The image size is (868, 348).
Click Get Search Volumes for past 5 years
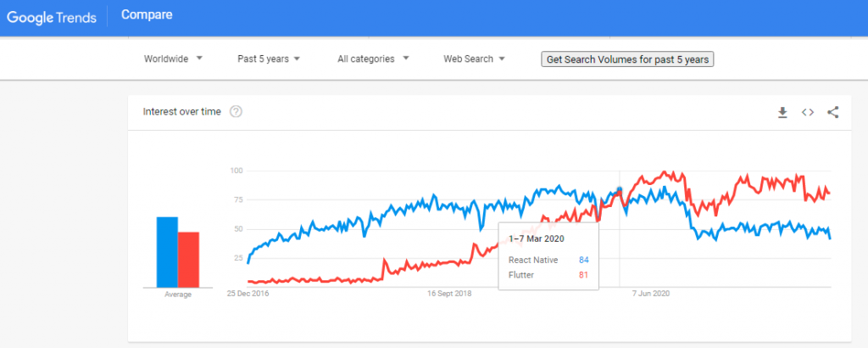[627, 59]
